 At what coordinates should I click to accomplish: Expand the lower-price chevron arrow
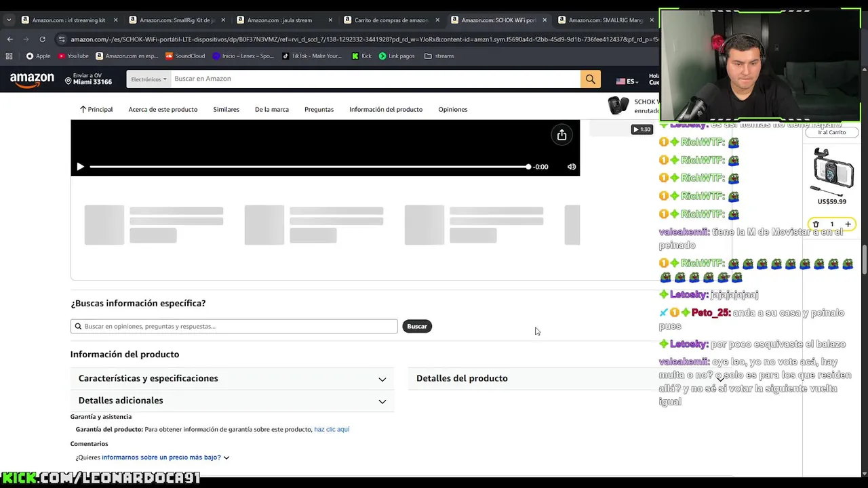[x=226, y=457]
